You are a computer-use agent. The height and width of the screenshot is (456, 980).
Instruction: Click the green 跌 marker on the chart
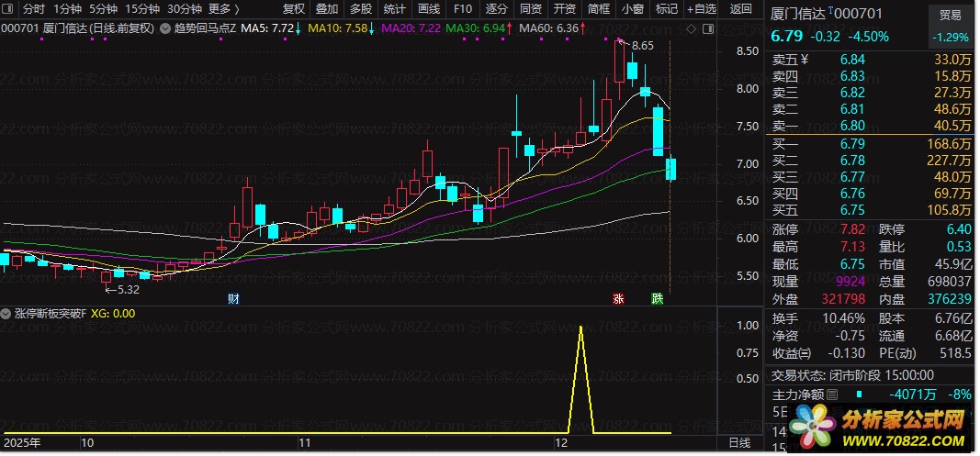tap(657, 298)
